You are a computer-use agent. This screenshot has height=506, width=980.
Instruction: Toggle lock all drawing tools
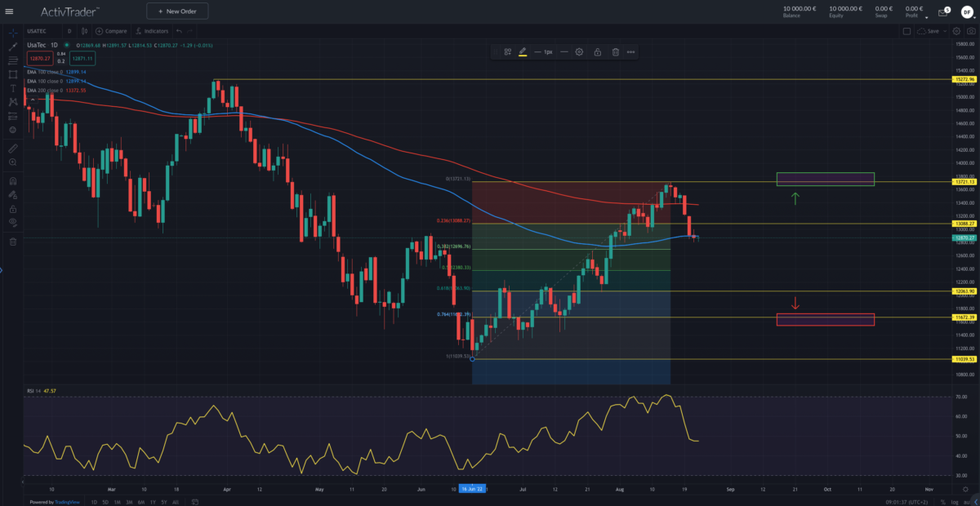13,209
